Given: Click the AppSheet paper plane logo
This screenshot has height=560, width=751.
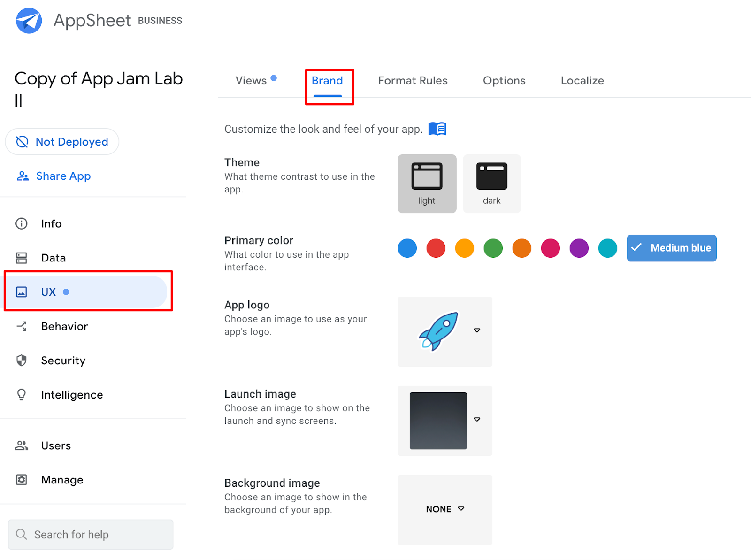Looking at the screenshot, I should (29, 21).
